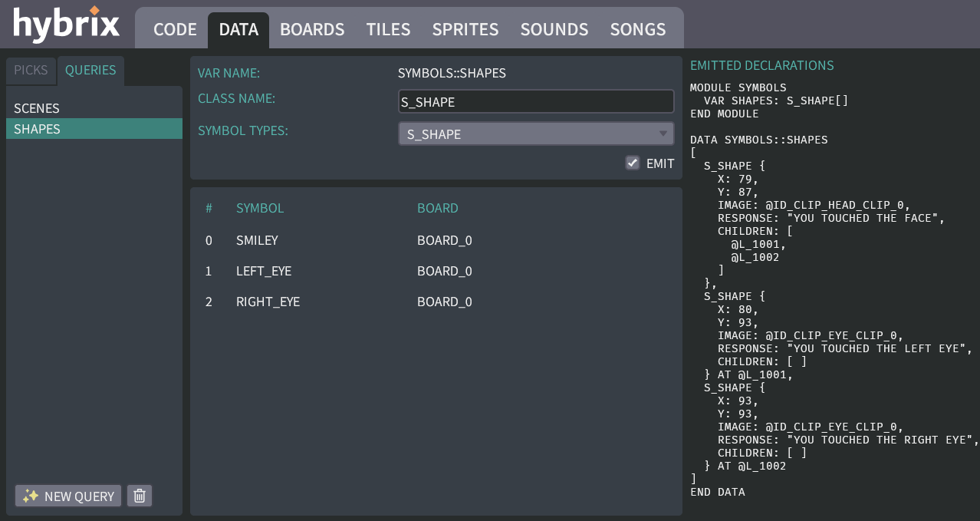Image resolution: width=980 pixels, height=521 pixels.
Task: Click the hybrix logo
Action: [x=65, y=24]
